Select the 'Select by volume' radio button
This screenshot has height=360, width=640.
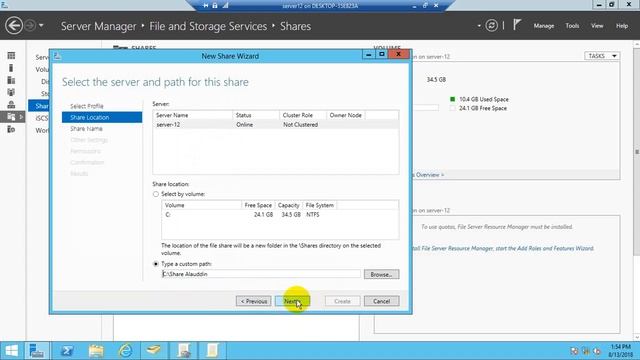coord(156,194)
